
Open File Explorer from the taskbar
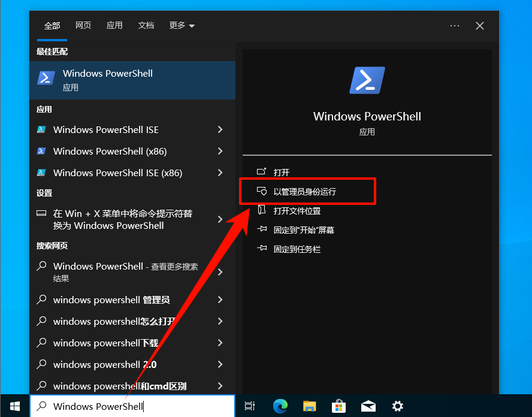[309, 406]
